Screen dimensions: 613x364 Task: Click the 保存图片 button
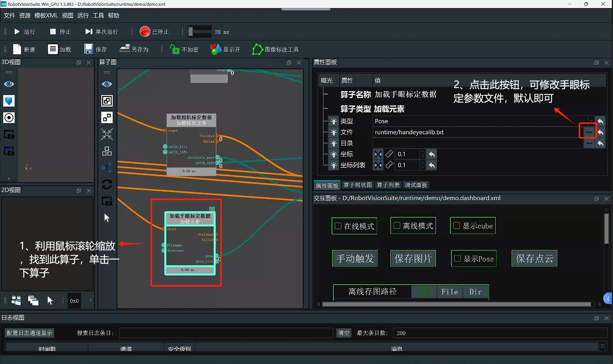413,259
